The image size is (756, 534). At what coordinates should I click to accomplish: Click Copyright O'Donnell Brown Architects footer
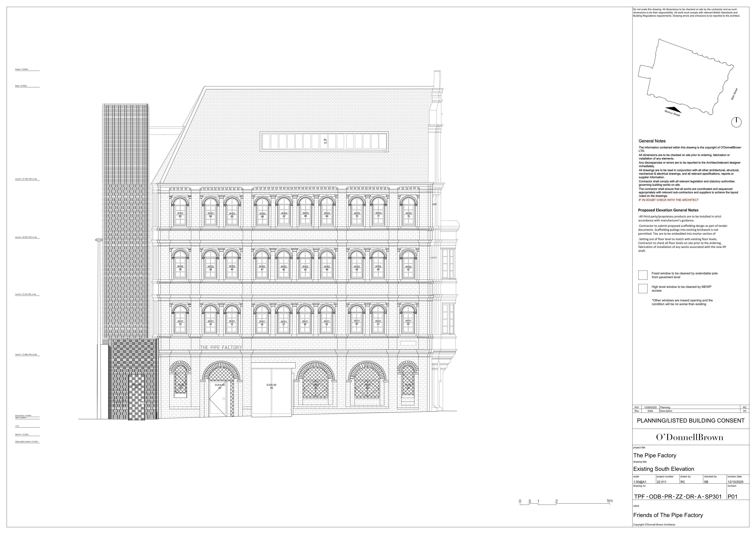pyautogui.click(x=654, y=525)
